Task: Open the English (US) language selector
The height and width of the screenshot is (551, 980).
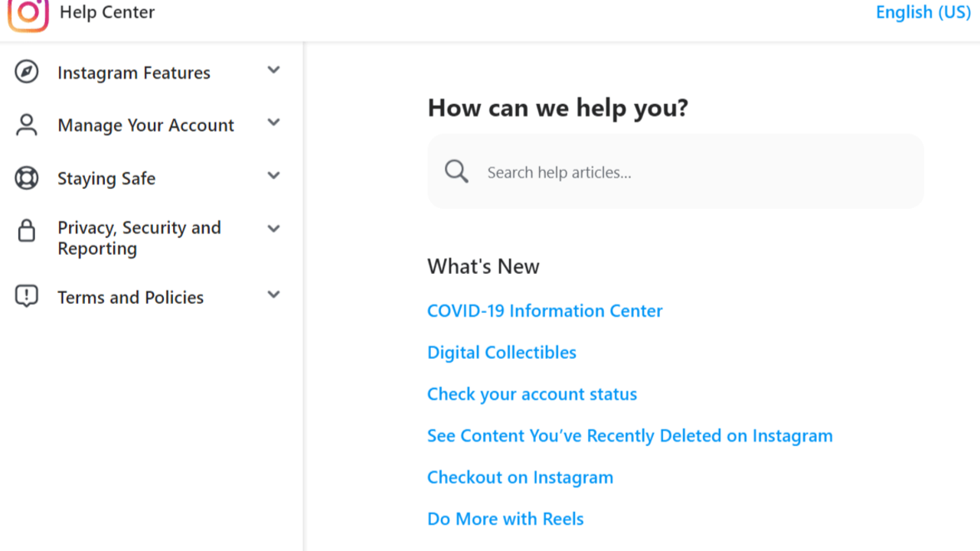Action: [x=923, y=12]
